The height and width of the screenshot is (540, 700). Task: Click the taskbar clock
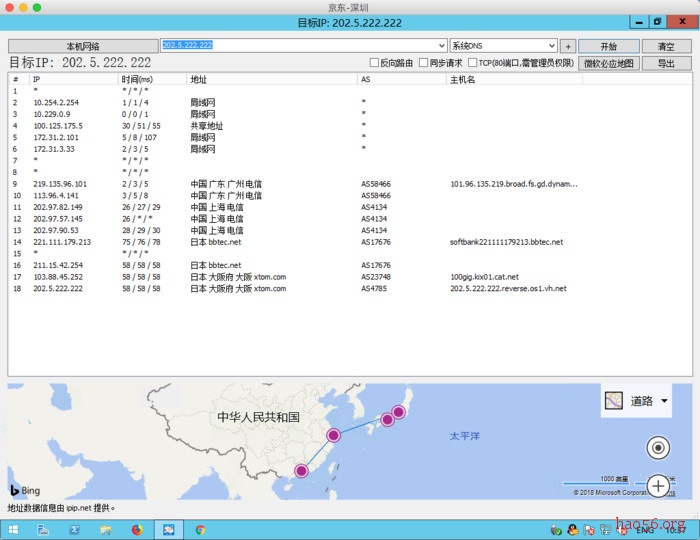pos(675,530)
